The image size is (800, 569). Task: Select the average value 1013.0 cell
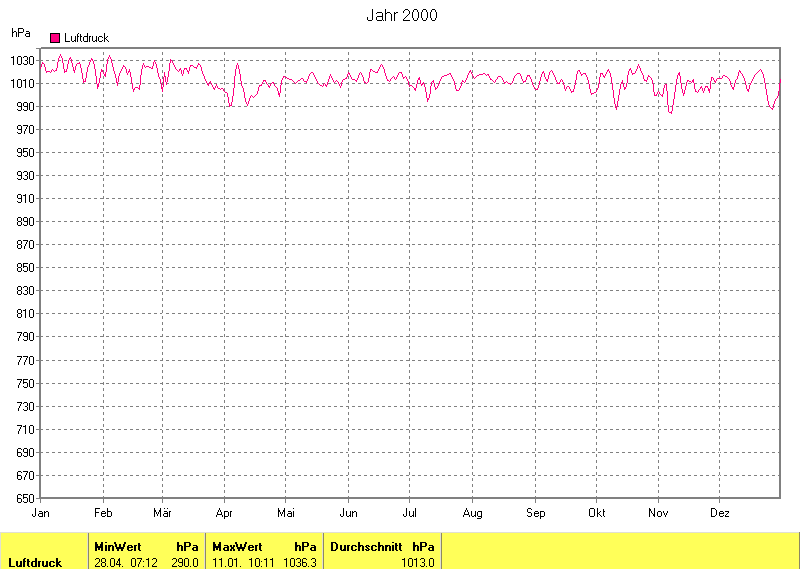click(x=418, y=562)
